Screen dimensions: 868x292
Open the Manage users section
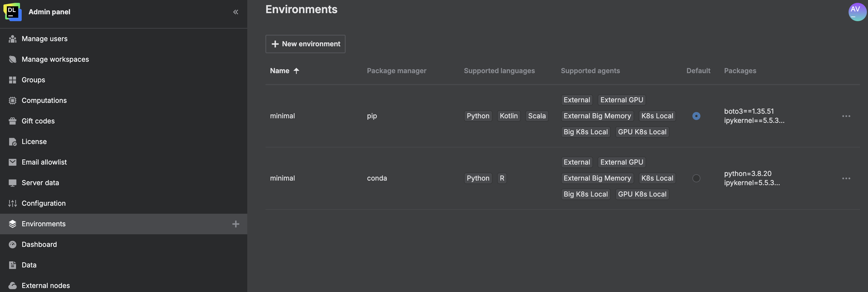[x=44, y=39]
